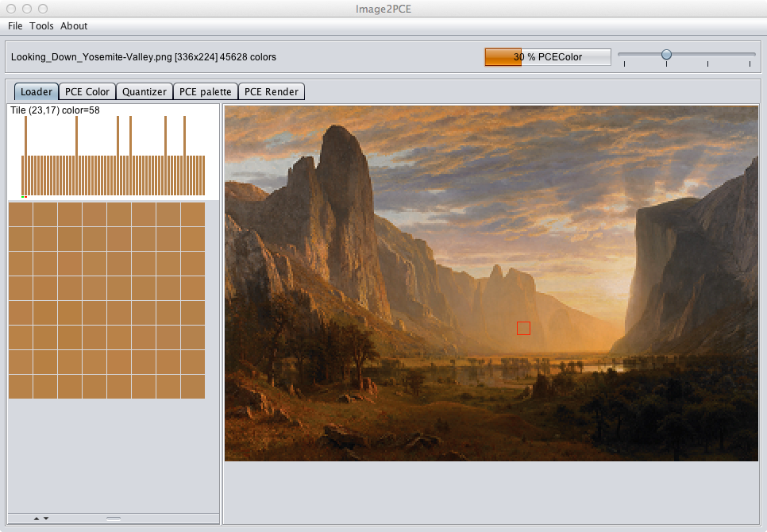Click the 30 % PCEColor progress bar

coord(548,56)
